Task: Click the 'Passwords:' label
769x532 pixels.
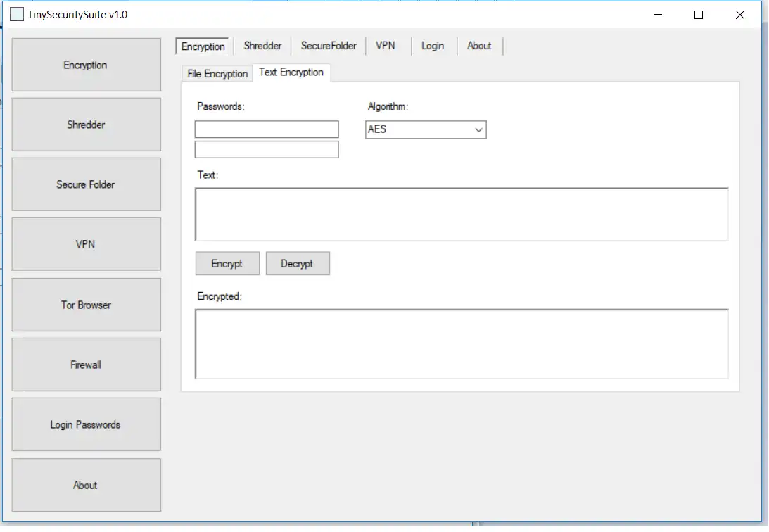Action: click(x=221, y=106)
